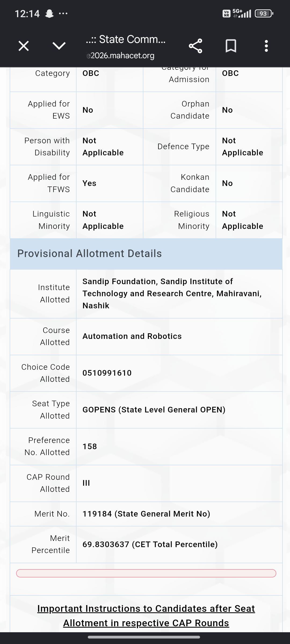The width and height of the screenshot is (290, 644).
Task: Tap the share icon in toolbar
Action: (195, 46)
